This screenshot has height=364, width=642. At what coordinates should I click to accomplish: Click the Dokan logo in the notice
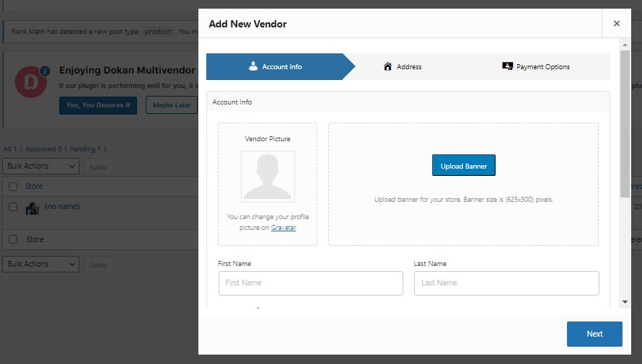tap(30, 82)
